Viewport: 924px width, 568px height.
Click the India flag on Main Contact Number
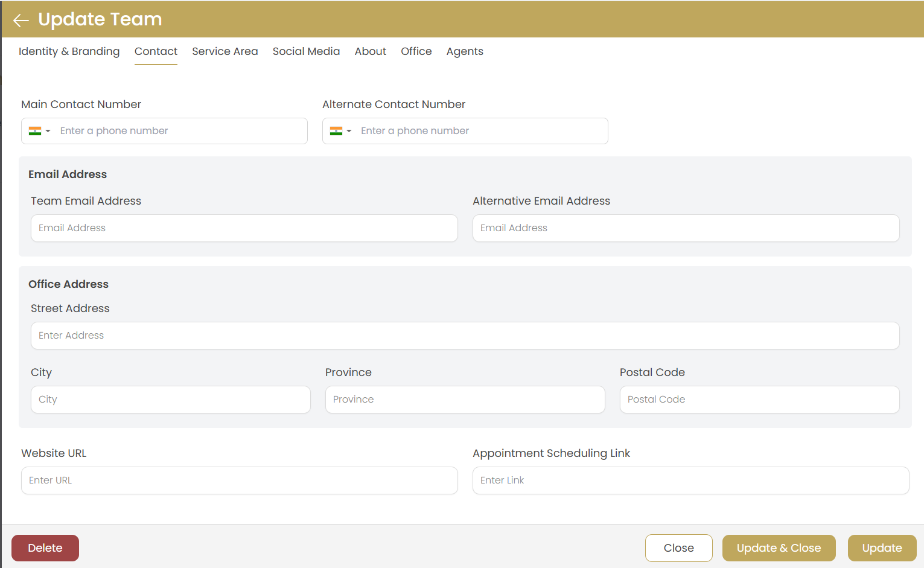(35, 131)
